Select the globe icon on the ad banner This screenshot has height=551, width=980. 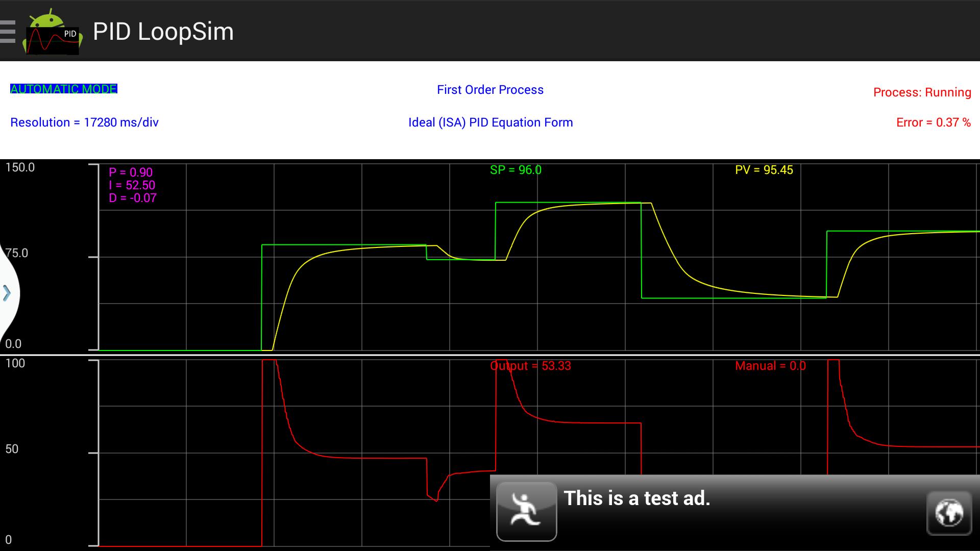pyautogui.click(x=949, y=513)
